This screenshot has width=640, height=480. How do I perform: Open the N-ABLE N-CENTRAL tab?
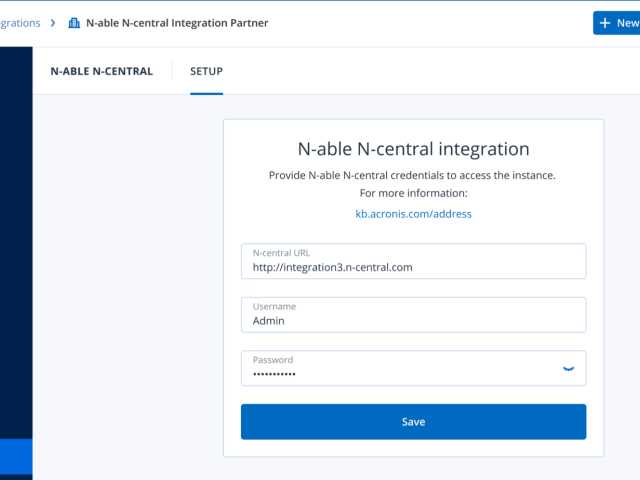pyautogui.click(x=102, y=71)
